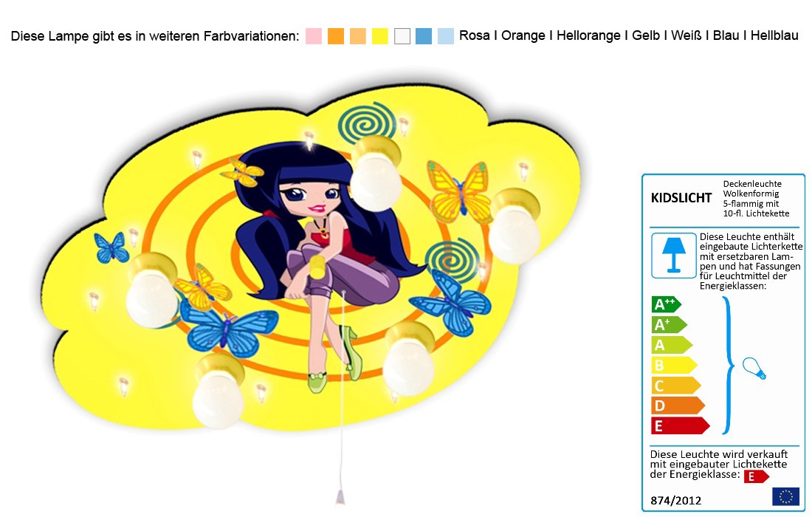Click the EU flag icon
This screenshot has width=812, height=517.
coord(785,496)
